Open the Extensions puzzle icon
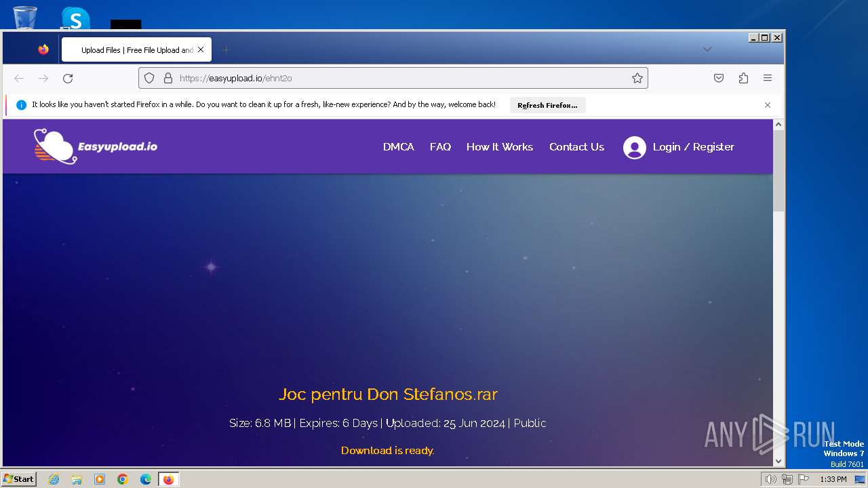868x488 pixels. tap(743, 78)
